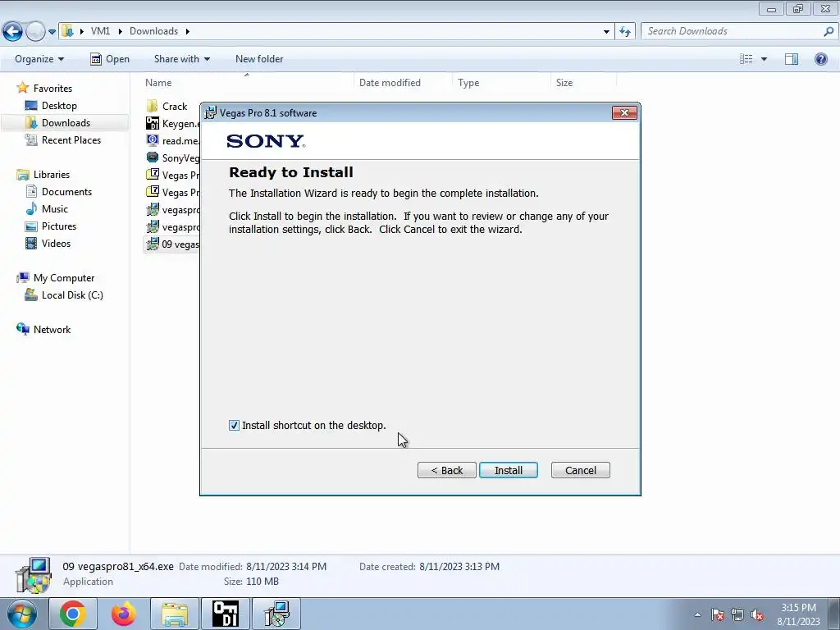Screen dimensions: 840x630
Task: Open Local Disk (C:)
Action: click(x=72, y=295)
